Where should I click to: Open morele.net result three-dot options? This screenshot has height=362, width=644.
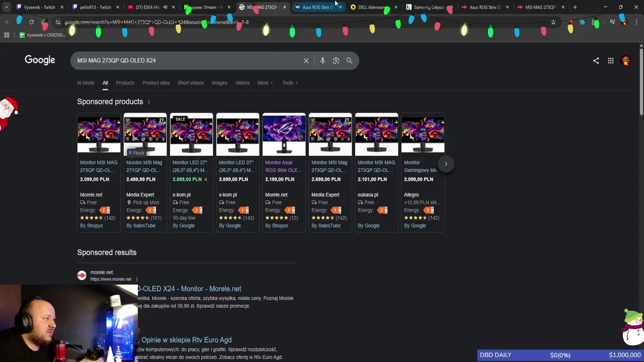click(136, 279)
